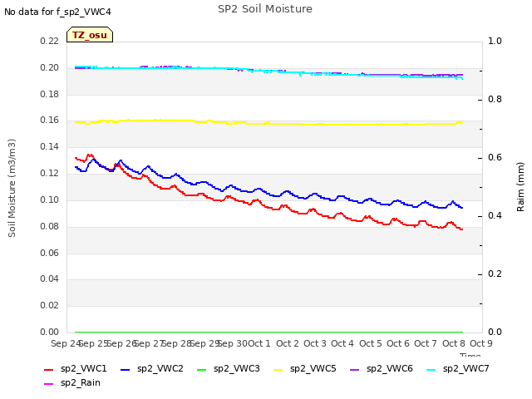
Task: Click the 0.2 right axis tick label
Action: [495, 273]
